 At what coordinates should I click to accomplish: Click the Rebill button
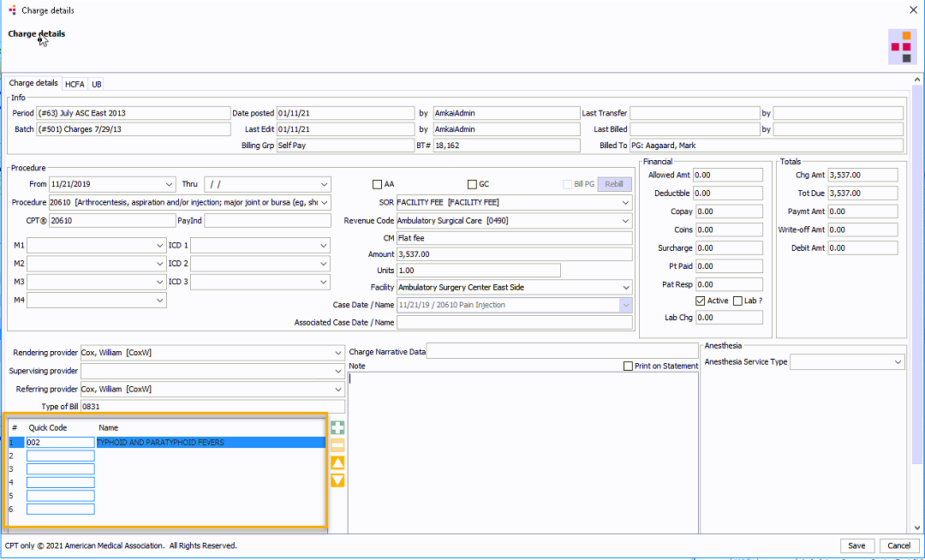click(x=614, y=184)
